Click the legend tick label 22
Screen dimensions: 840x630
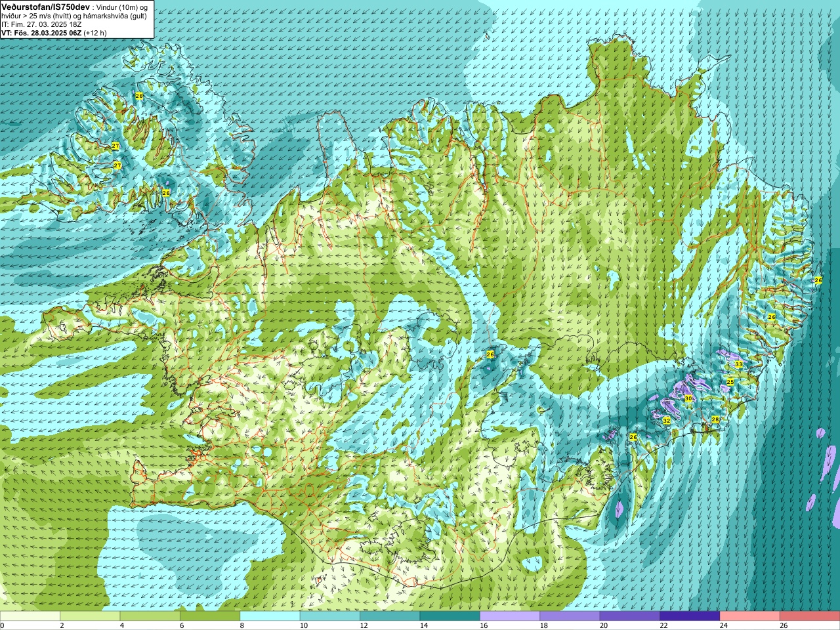pyautogui.click(x=664, y=626)
